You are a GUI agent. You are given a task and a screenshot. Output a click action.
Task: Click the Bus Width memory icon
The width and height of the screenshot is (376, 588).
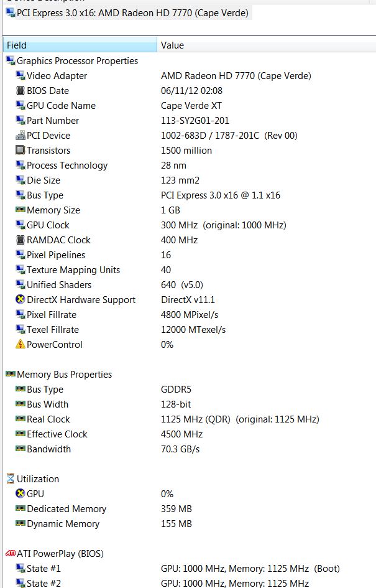21,403
